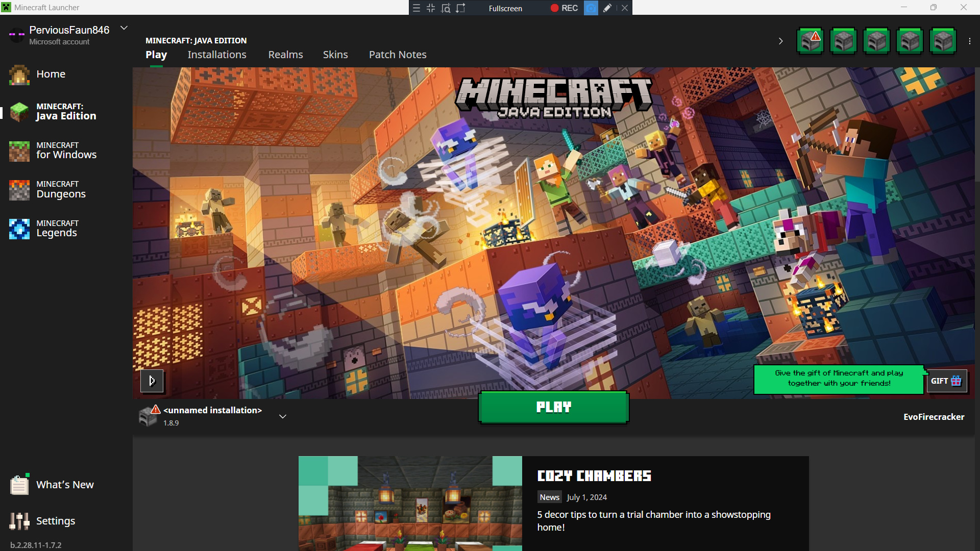Resume banner animation with play icon
This screenshot has width=980, height=551.
pyautogui.click(x=152, y=381)
